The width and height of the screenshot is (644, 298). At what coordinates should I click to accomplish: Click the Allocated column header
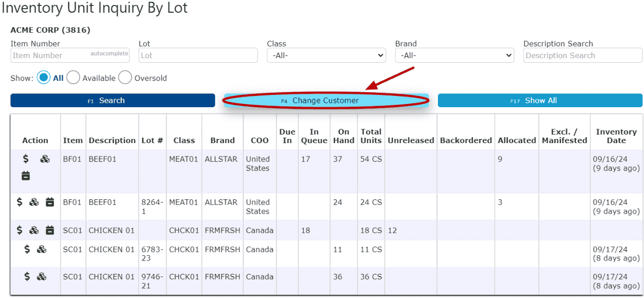(x=517, y=140)
